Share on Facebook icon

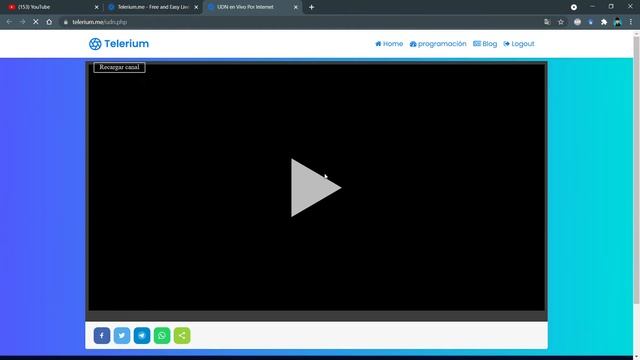click(x=102, y=336)
